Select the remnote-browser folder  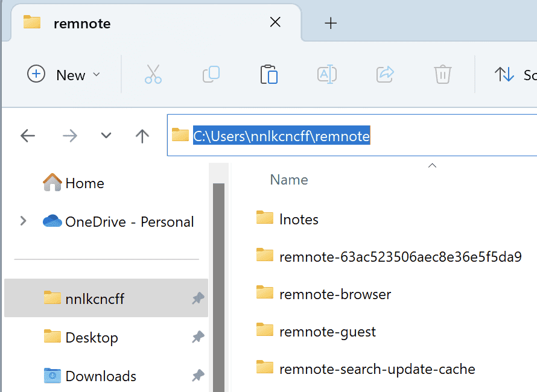pos(335,294)
